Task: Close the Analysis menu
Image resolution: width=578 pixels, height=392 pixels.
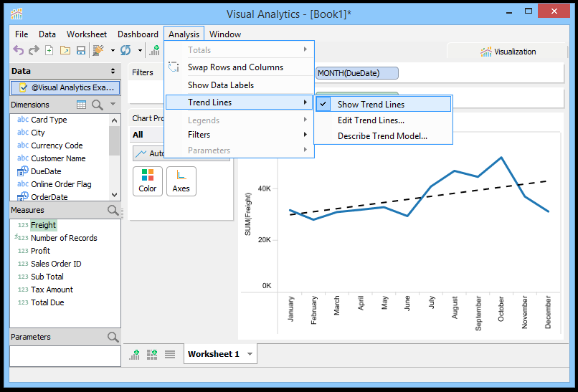Action: point(184,34)
